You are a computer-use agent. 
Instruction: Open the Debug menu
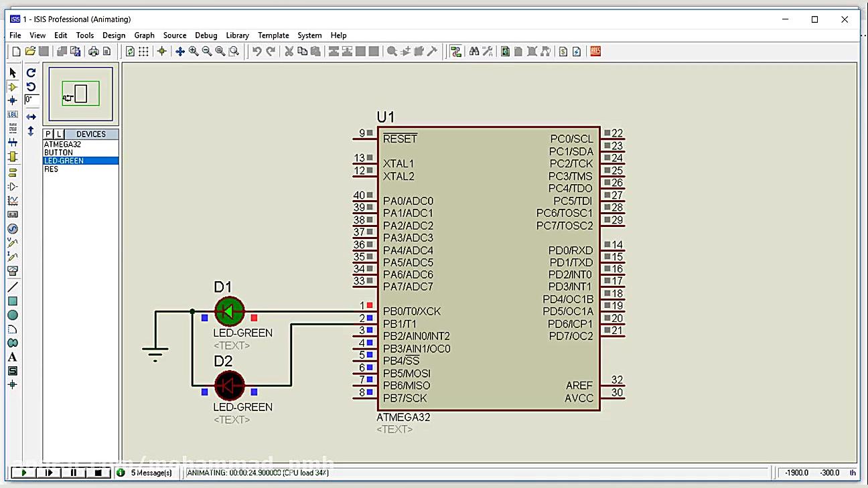click(x=206, y=35)
